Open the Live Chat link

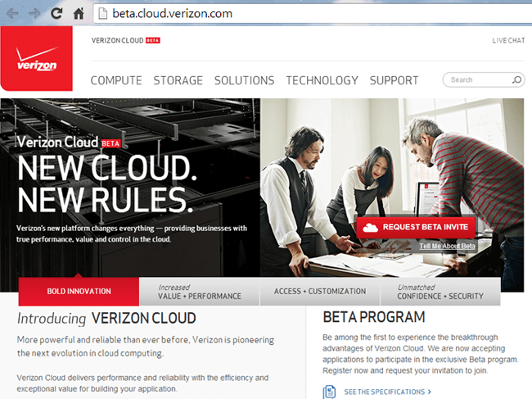tap(508, 40)
